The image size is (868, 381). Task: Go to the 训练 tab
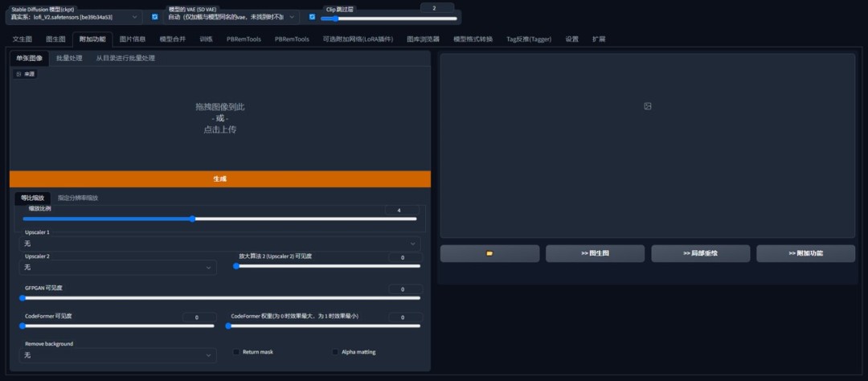pos(206,39)
